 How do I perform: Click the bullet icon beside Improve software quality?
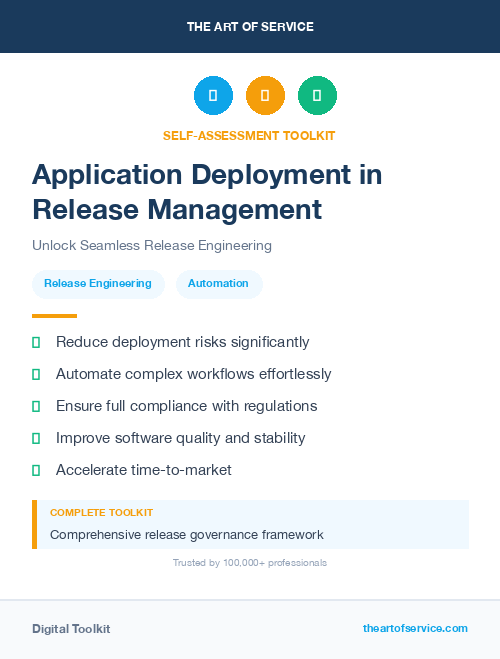[36, 438]
